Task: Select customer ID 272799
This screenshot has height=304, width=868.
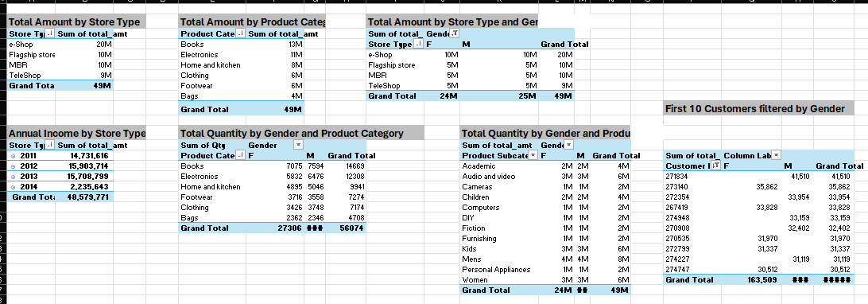Action: point(692,248)
